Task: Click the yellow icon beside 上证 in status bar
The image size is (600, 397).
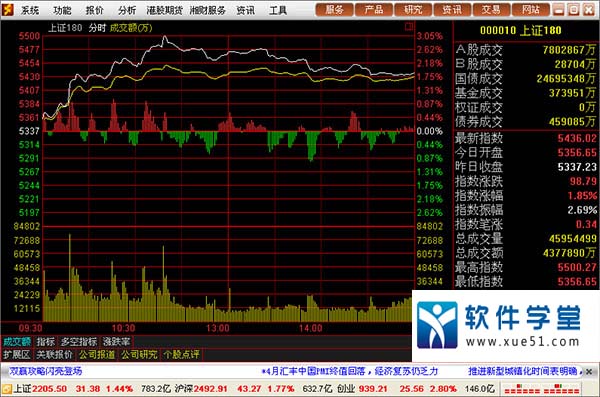Action: coord(7,389)
